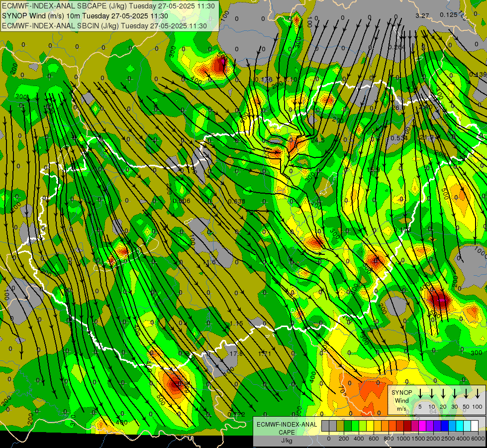Click the 1.15 value on the map

[236, 324]
